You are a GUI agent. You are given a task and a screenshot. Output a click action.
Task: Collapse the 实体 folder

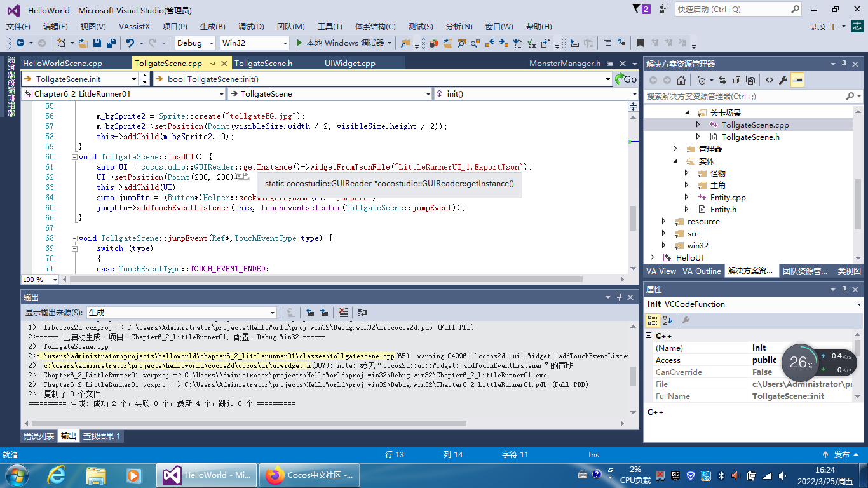(675, 161)
